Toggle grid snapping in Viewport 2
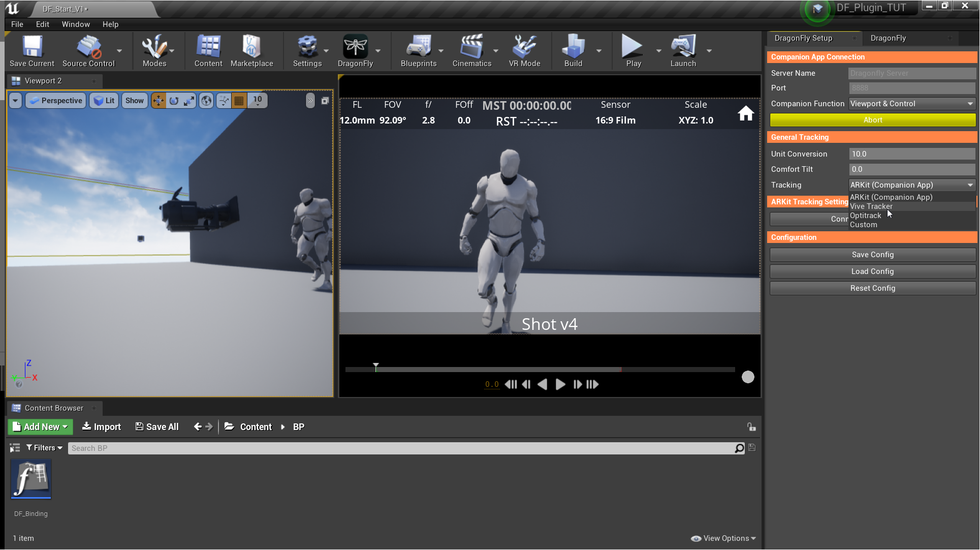Viewport: 980px width, 550px height. [x=239, y=101]
